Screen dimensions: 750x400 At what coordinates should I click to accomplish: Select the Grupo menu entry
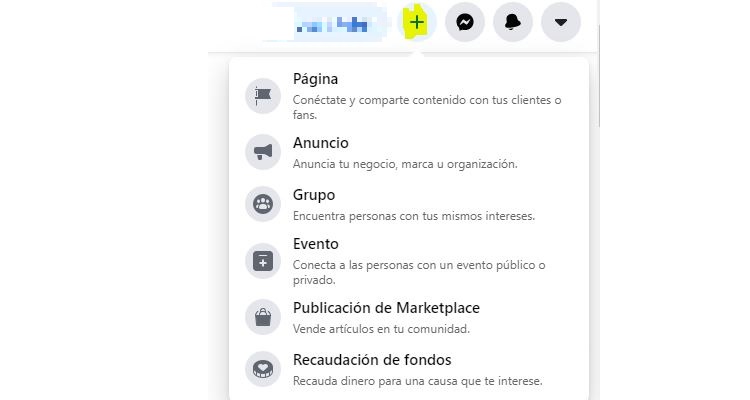pyautogui.click(x=314, y=195)
